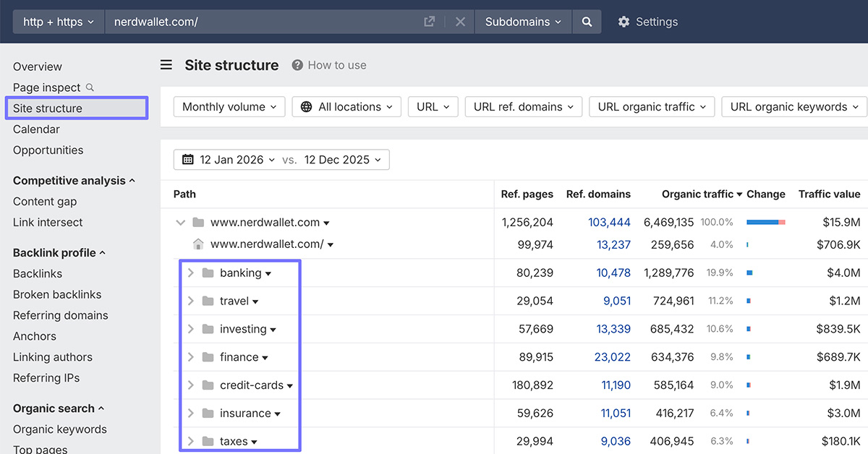The height and width of the screenshot is (454, 868).
Task: Open banking referring domains 10,478 link
Action: point(613,273)
